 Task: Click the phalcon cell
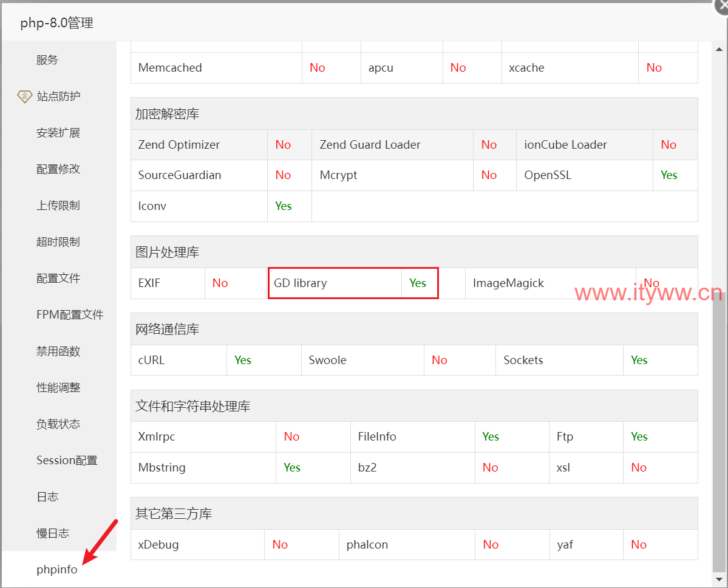click(407, 544)
